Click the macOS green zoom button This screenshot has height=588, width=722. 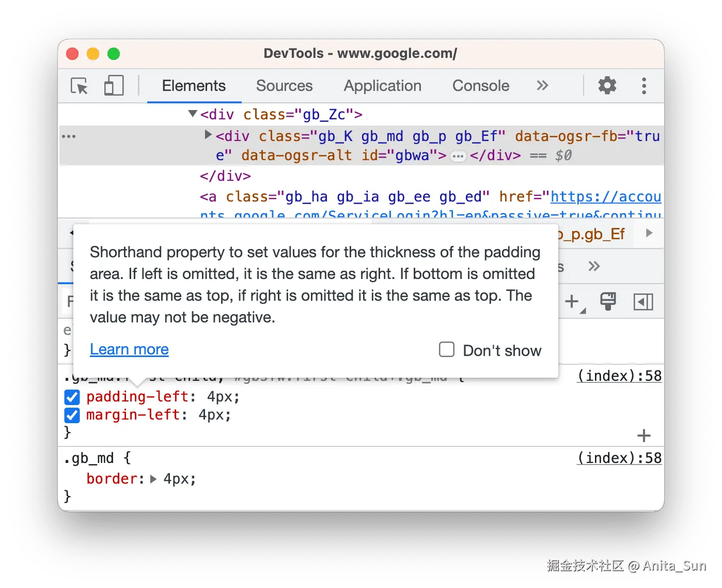[114, 54]
